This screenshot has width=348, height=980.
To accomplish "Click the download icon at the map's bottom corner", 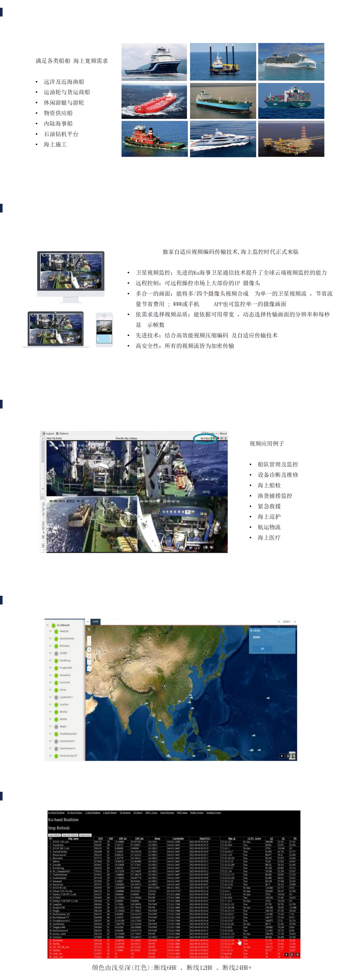I will click(281, 756).
